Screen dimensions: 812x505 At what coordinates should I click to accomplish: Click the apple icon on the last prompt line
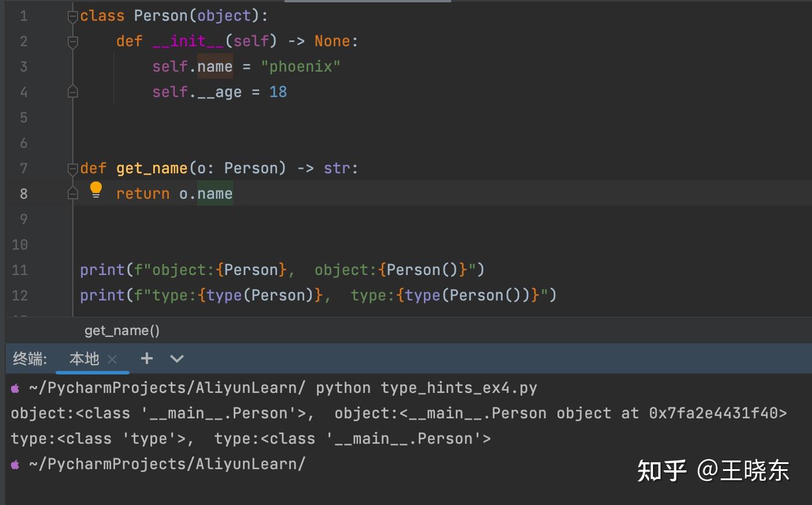[x=14, y=464]
